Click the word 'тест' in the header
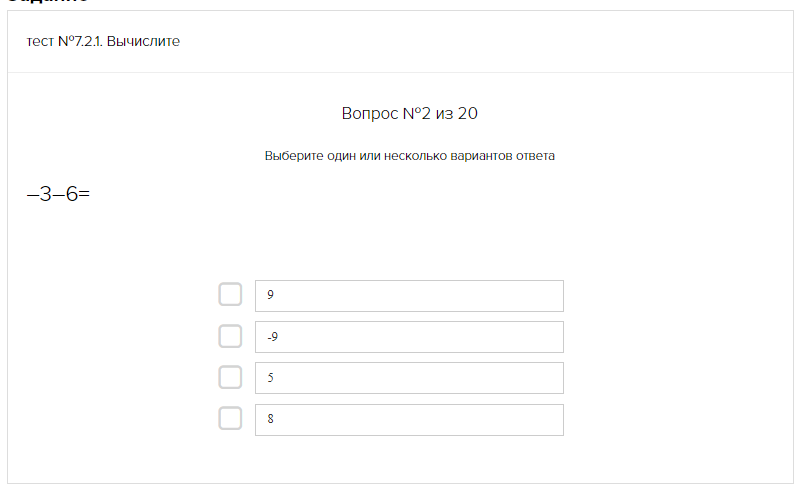 40,42
